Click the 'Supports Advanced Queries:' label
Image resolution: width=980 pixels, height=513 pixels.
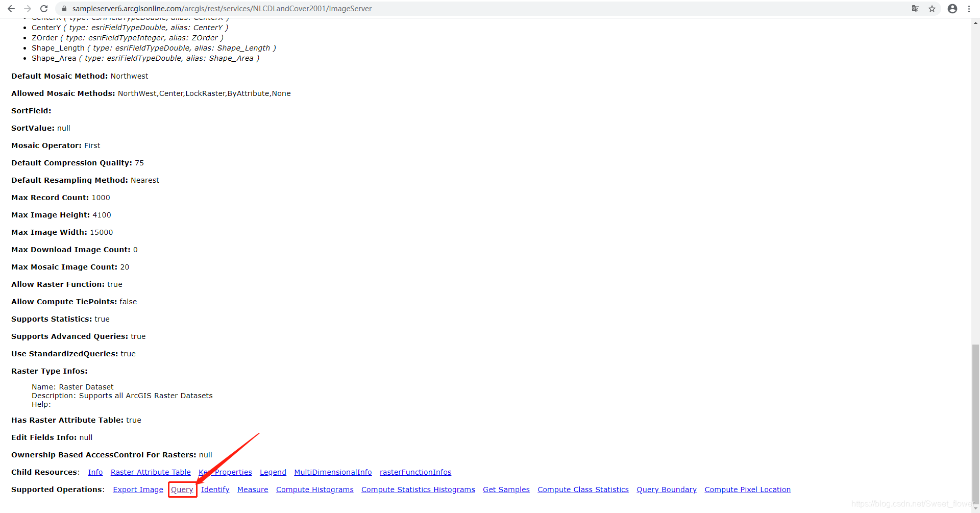click(70, 336)
